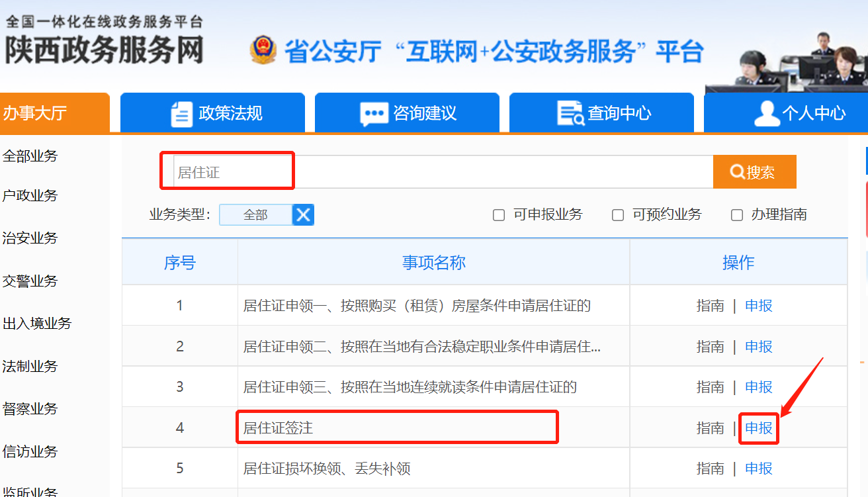868x497 pixels.
Task: Select the 全部 business type tag
Action: (x=255, y=215)
